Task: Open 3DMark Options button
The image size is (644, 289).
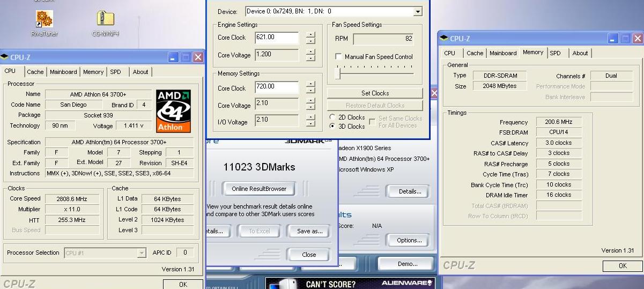Action: tap(409, 240)
